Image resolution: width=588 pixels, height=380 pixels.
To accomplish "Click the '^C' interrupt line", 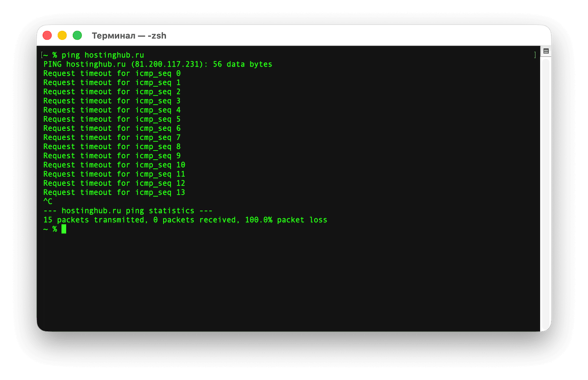I will tap(48, 202).
